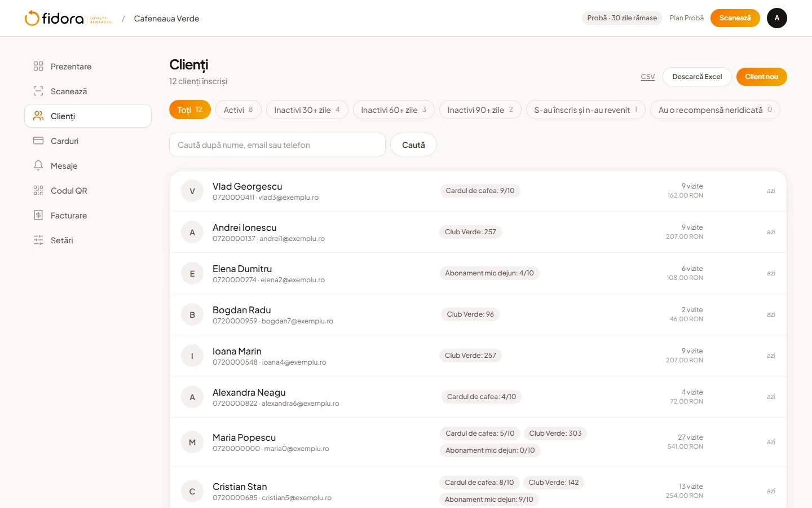
Task: Click the Scanează sidebar scan icon
Action: (x=38, y=91)
